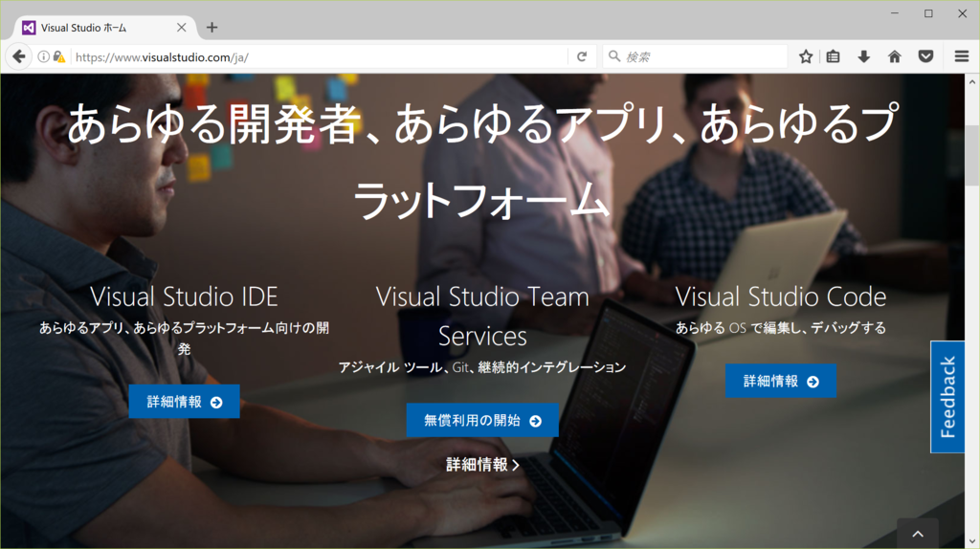Click the search magnifier icon
Screen dimensions: 980x549
click(614, 56)
